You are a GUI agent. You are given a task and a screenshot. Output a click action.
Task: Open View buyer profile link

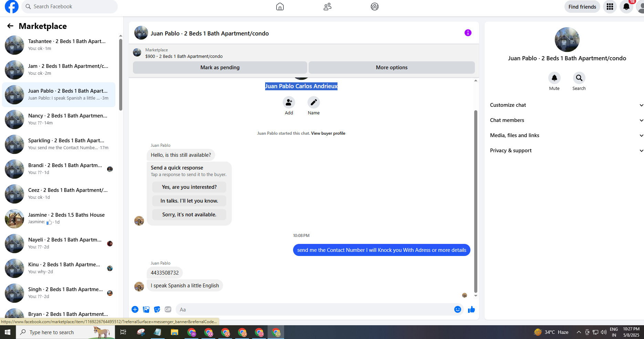328,133
